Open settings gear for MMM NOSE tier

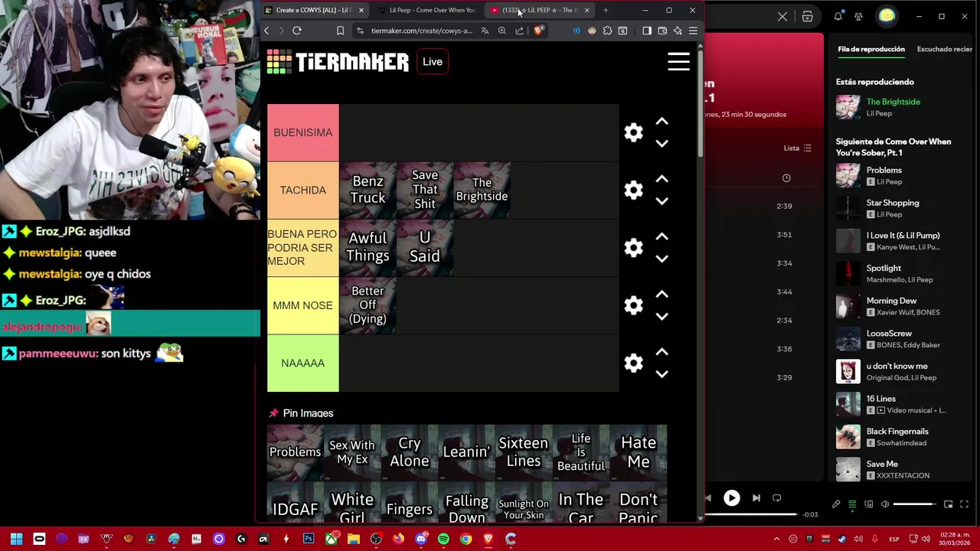click(x=633, y=305)
